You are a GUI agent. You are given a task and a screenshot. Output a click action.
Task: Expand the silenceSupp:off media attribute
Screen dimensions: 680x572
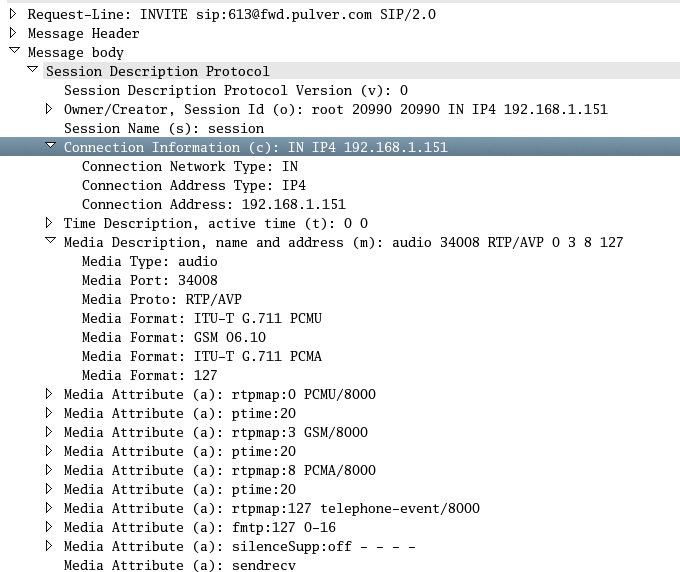[49, 546]
